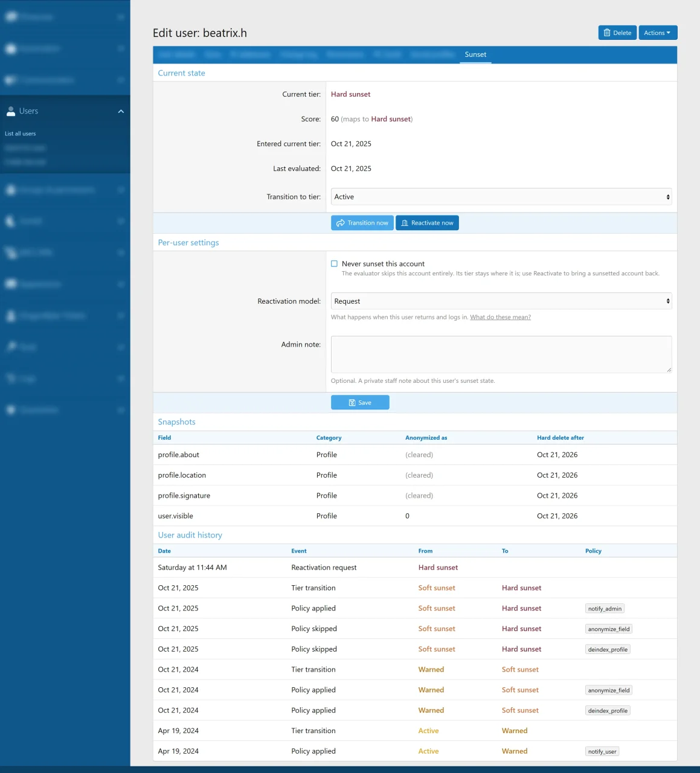Click the From column header

click(x=426, y=551)
